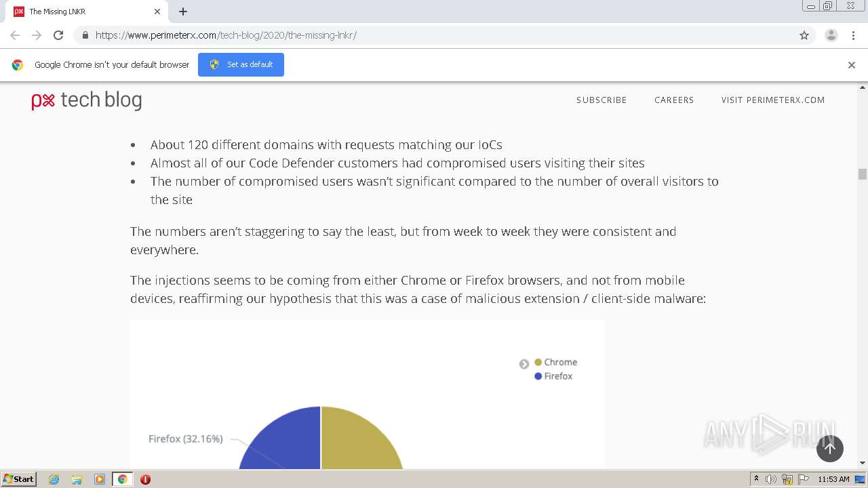868x488 pixels.
Task: Open Internet Explorer from the taskbar
Action: 54,479
